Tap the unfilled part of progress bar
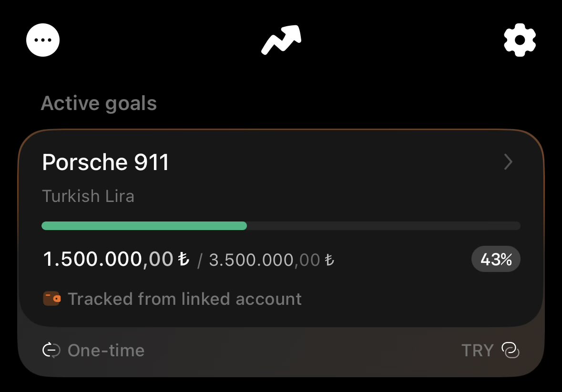562x392 pixels. tap(384, 226)
